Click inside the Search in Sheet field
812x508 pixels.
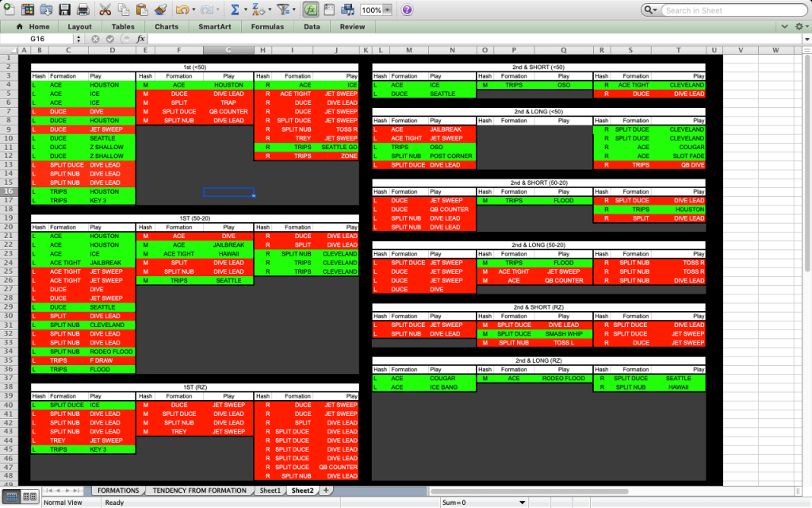pyautogui.click(x=728, y=10)
